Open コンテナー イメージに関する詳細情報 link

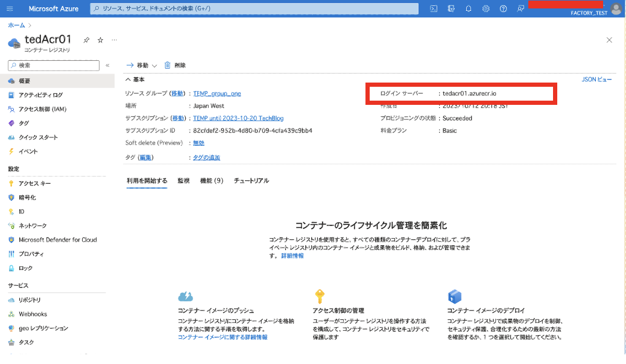223,337
